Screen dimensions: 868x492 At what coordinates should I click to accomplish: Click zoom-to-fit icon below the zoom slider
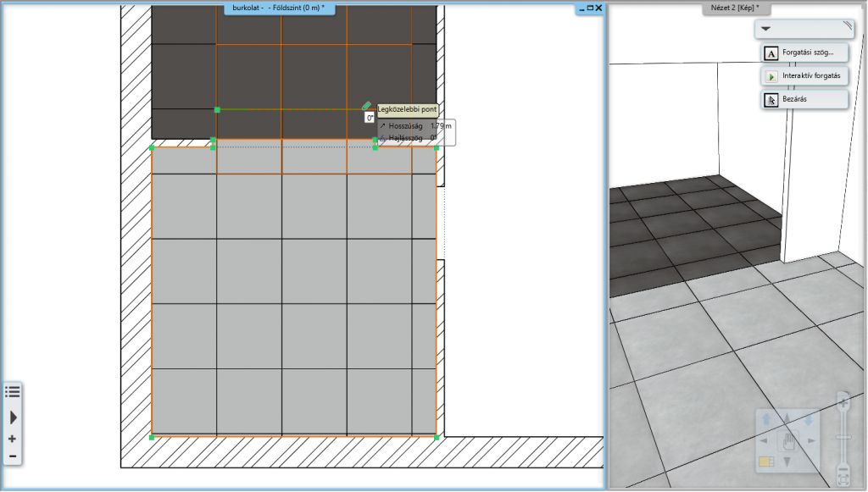[x=843, y=480]
